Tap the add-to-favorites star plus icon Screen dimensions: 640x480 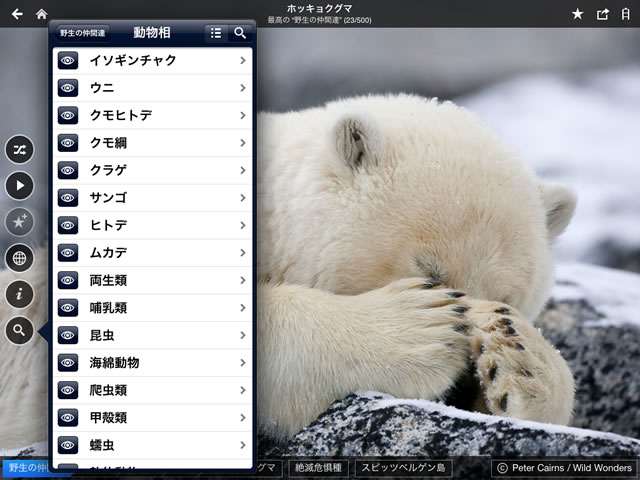click(x=19, y=222)
